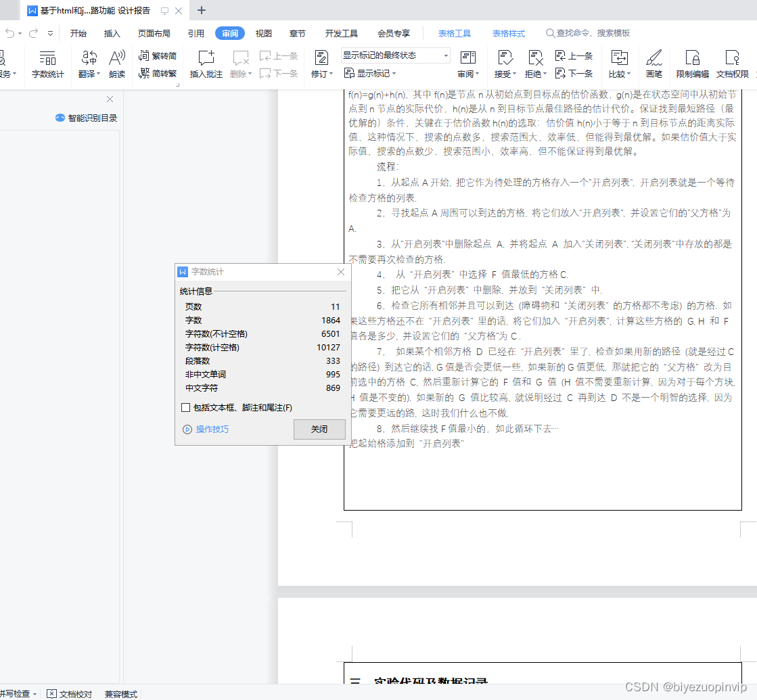757x700 pixels.
Task: Select the 画笔 pen tool
Action: click(x=654, y=64)
